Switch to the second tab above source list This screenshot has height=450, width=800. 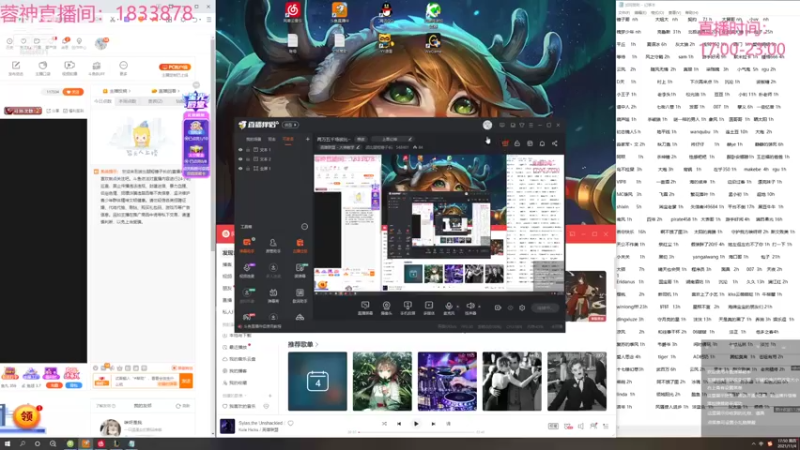click(x=272, y=139)
